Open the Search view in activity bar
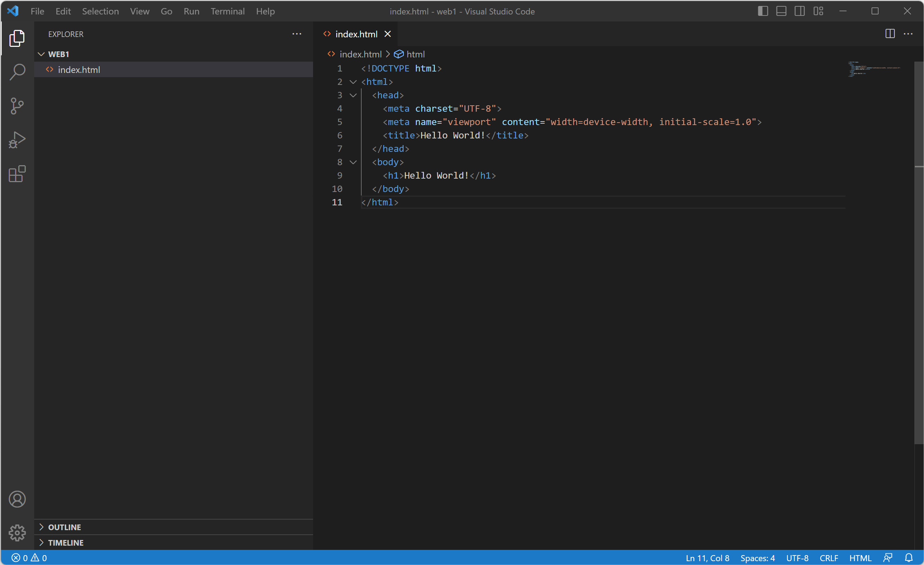This screenshot has width=924, height=565. [17, 72]
